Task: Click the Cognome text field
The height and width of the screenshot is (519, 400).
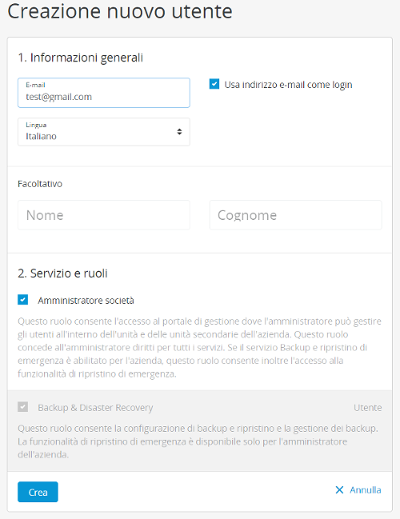Action: point(295,215)
